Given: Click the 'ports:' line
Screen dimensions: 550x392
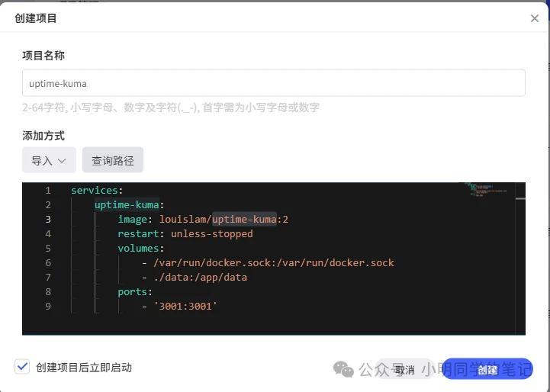Looking at the screenshot, I should [135, 292].
